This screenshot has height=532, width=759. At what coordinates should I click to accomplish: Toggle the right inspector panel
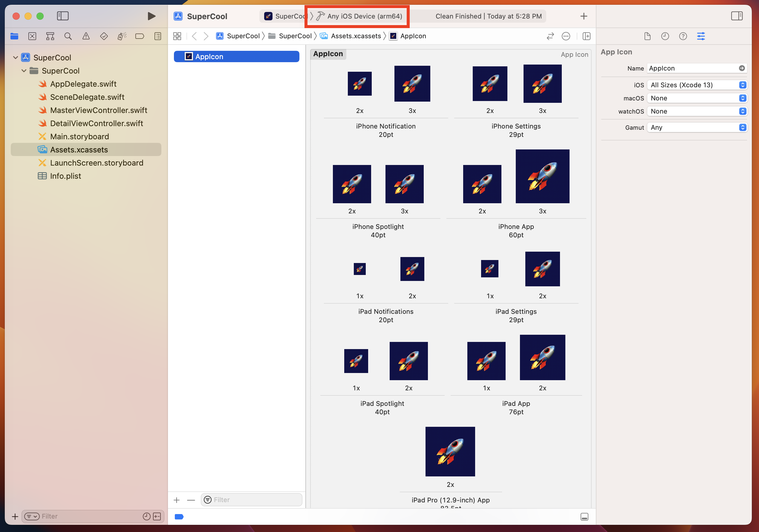pyautogui.click(x=737, y=16)
